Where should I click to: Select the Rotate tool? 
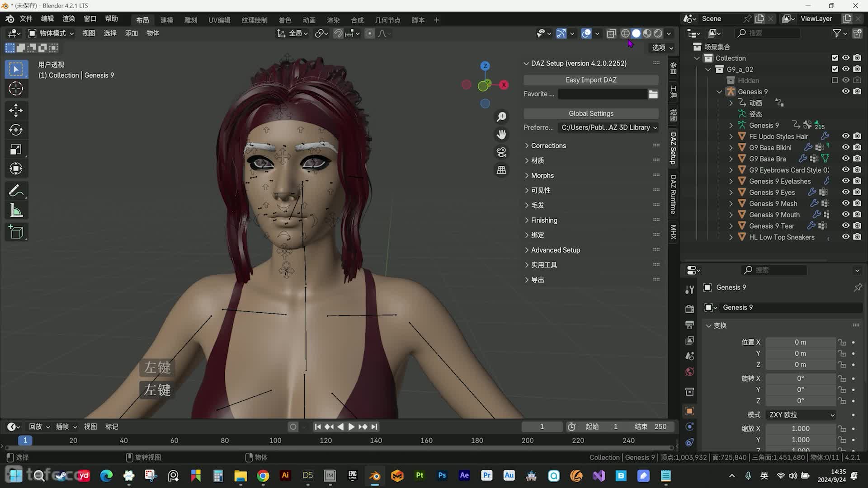[x=16, y=130]
